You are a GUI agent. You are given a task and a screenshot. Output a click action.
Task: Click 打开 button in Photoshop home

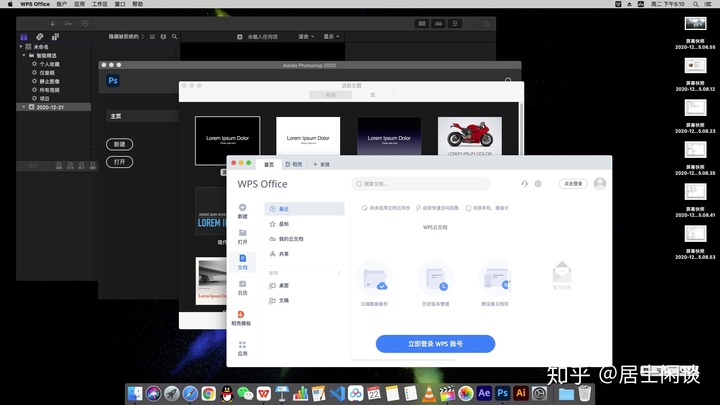click(119, 162)
